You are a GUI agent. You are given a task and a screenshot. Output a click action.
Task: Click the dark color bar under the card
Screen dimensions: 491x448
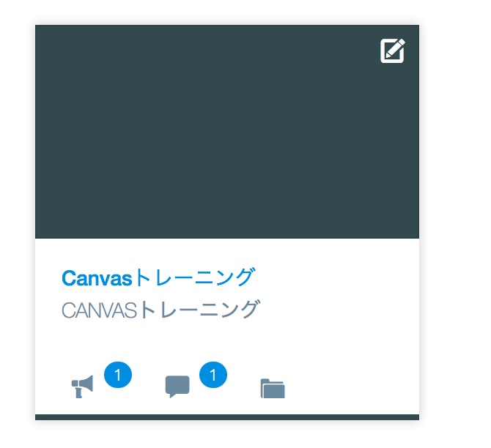(227, 417)
